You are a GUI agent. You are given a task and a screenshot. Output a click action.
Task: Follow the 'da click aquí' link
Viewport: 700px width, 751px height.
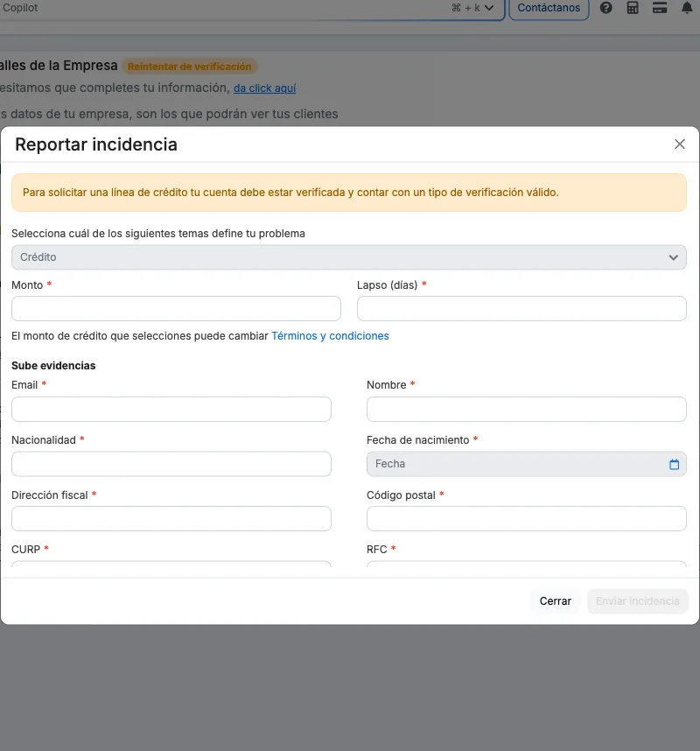click(x=265, y=88)
